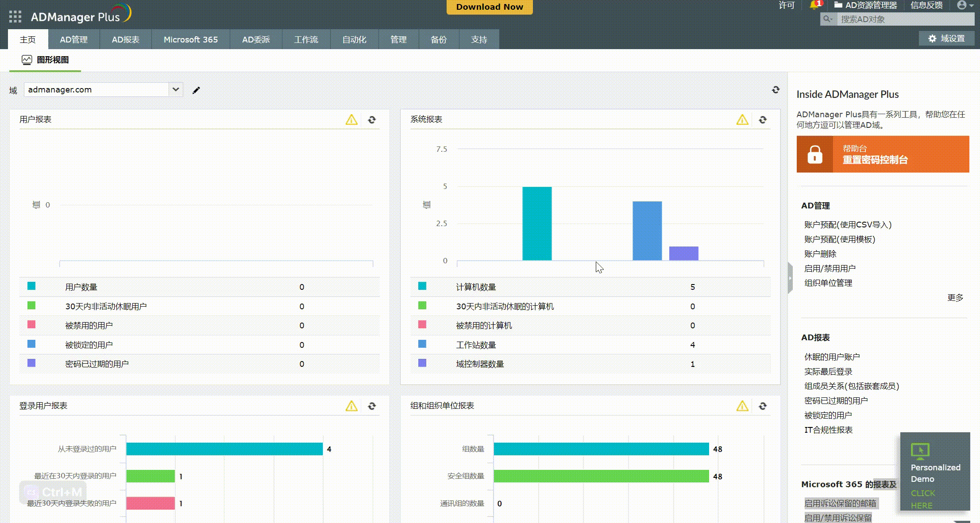Refresh the 用户报表 panel
Viewport: 980px width, 523px height.
click(x=372, y=119)
